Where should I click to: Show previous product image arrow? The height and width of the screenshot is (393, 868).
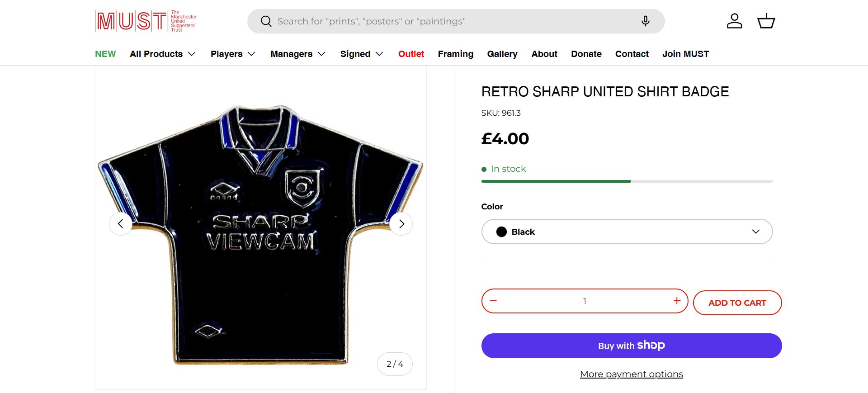121,224
